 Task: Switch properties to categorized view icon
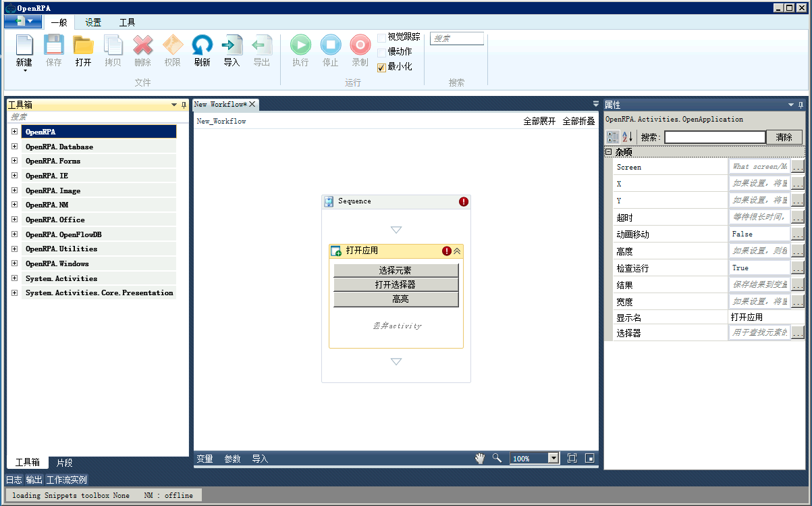613,137
